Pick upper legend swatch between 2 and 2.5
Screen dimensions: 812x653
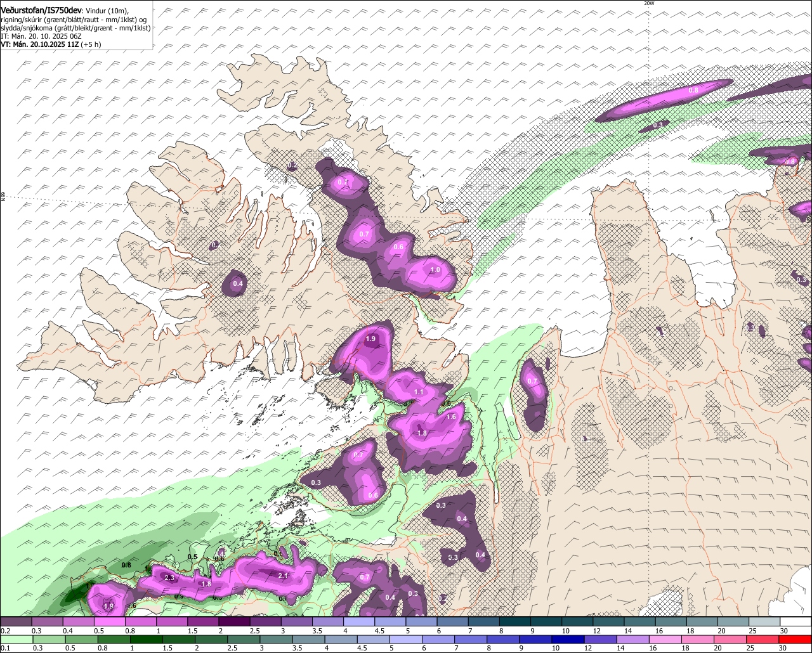234,622
